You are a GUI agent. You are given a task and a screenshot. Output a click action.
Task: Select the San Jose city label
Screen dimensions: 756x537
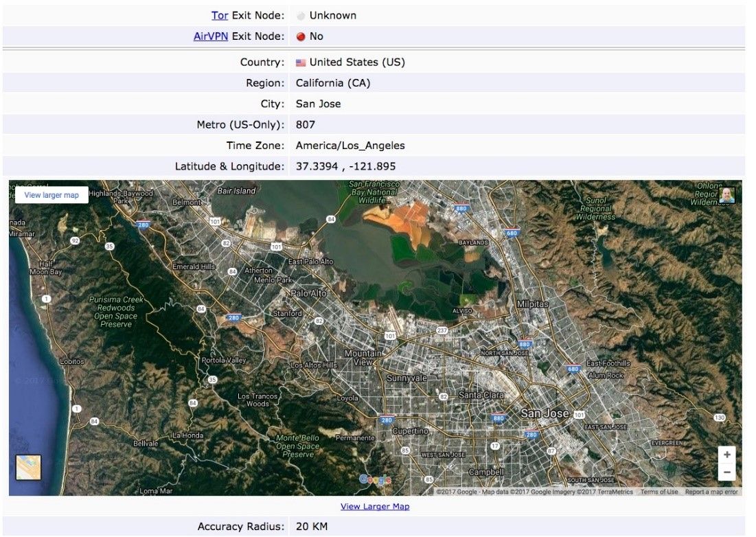click(x=545, y=413)
